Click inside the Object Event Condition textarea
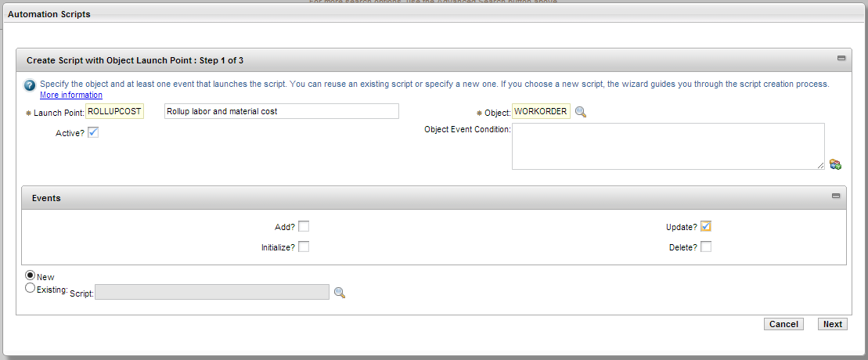The height and width of the screenshot is (360, 868). tap(668, 146)
